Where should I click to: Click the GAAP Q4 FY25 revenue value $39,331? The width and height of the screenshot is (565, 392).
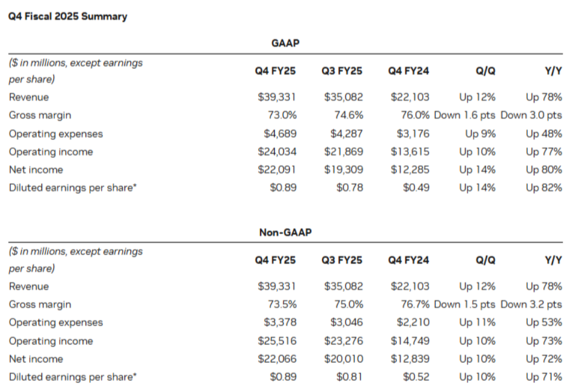pos(277,97)
